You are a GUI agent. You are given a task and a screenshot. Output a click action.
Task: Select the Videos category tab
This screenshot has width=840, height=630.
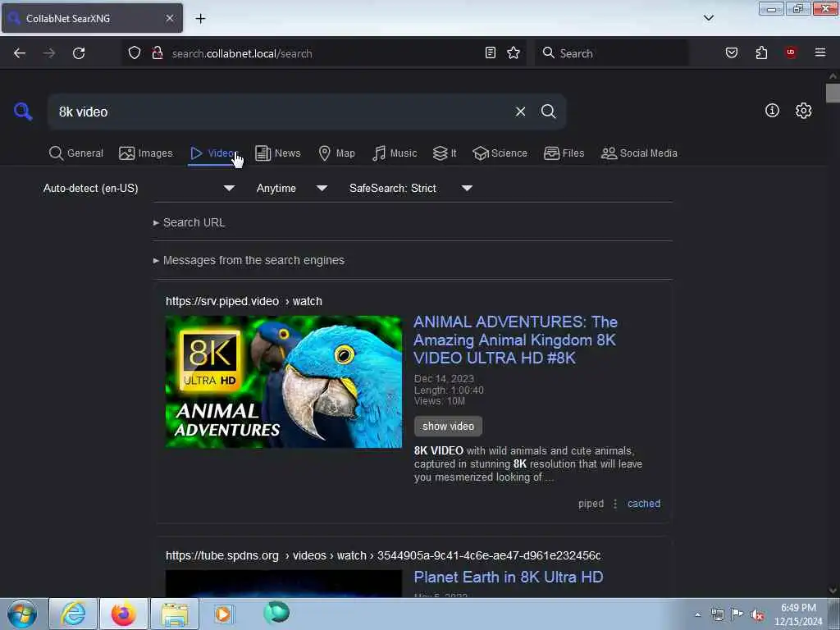coord(213,153)
